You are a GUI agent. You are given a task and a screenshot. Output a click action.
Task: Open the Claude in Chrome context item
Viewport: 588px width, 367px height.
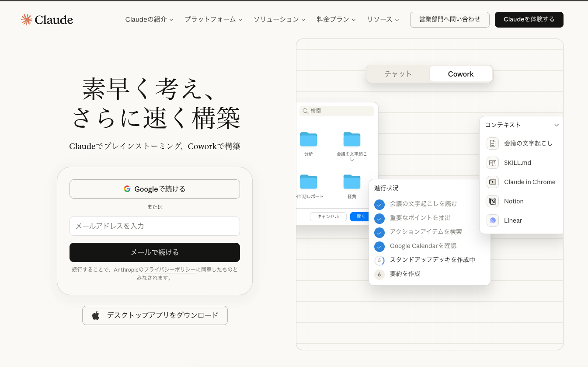pos(492,182)
